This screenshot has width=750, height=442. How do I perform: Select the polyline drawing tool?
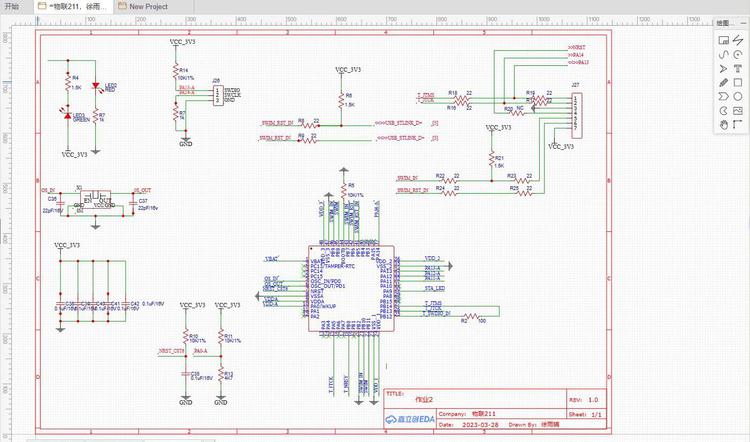point(738,41)
